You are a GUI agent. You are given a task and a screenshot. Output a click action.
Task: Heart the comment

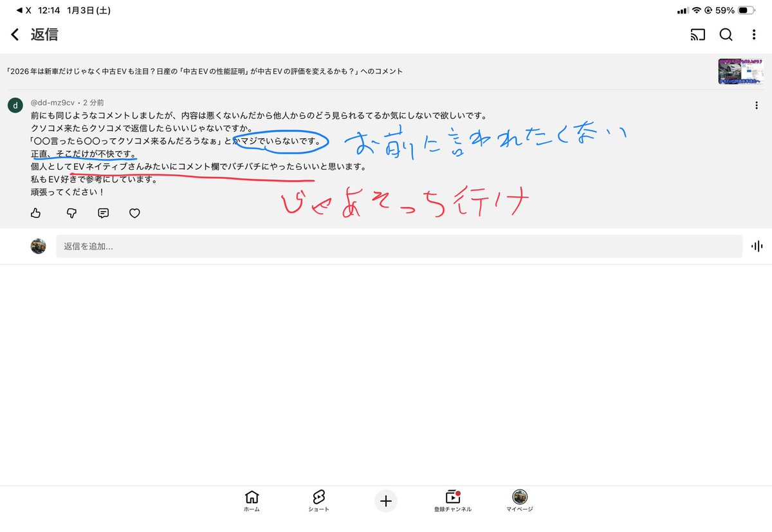pyautogui.click(x=134, y=213)
